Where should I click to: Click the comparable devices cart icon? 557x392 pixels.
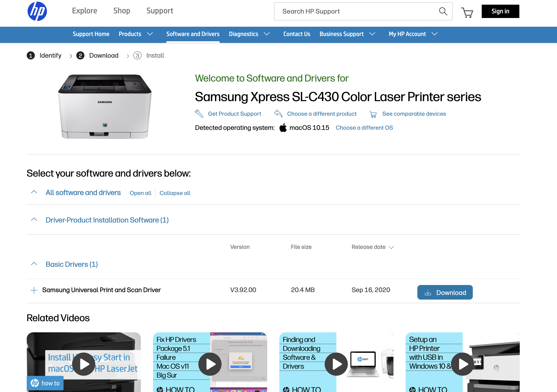(x=373, y=114)
